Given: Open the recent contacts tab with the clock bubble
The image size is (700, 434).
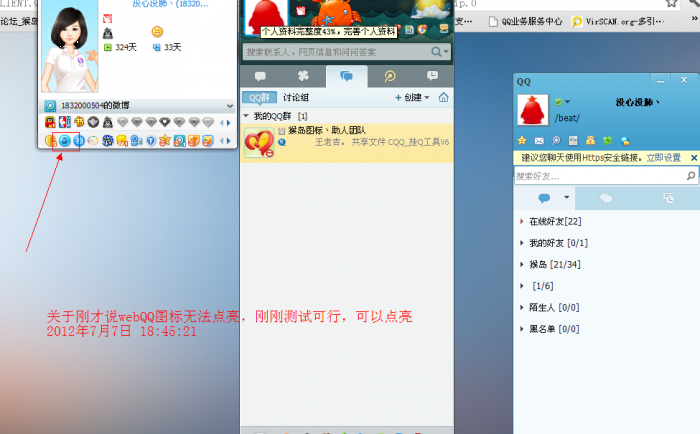Looking at the screenshot, I should pyautogui.click(x=432, y=76).
